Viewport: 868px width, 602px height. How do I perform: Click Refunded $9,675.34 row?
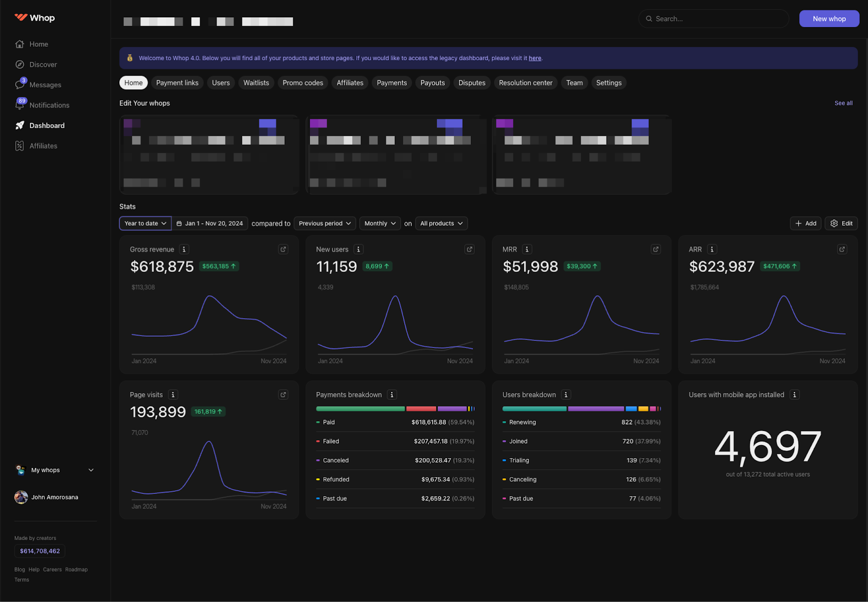click(395, 479)
